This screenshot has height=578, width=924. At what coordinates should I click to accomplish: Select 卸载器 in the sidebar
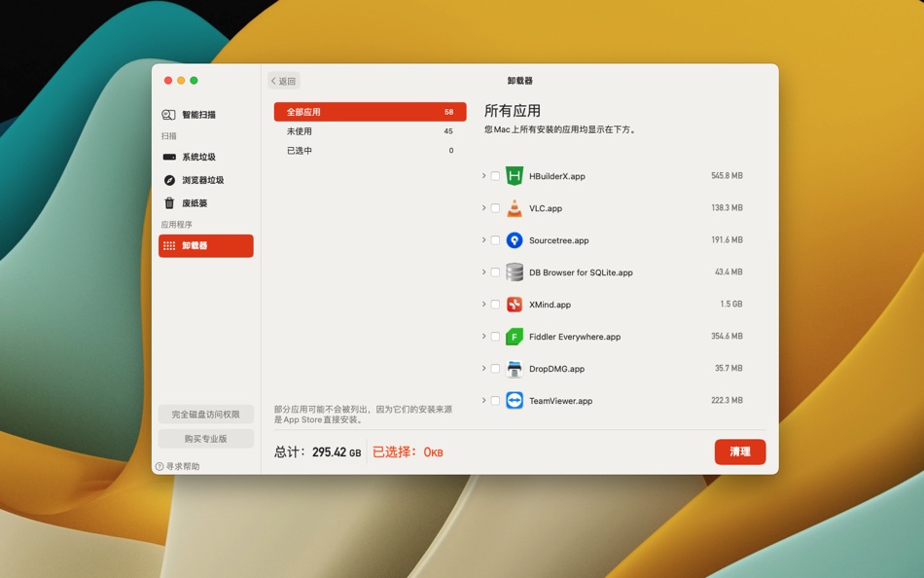click(x=205, y=246)
